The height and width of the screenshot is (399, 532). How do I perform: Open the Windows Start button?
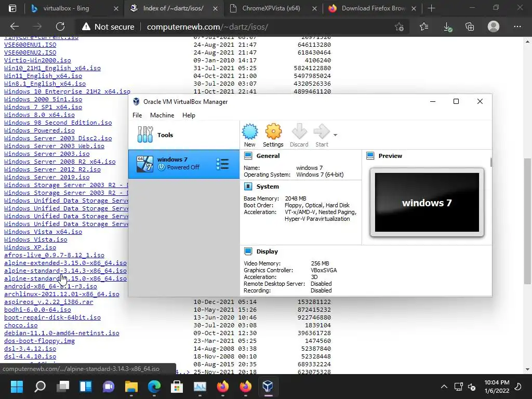pos(17,387)
